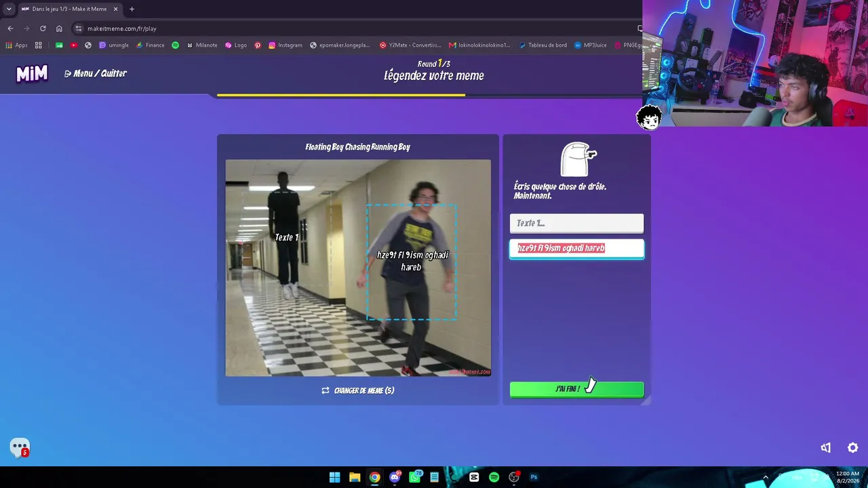Viewport: 868px width, 488px height.
Task: Open the Finance bookmark
Action: (x=151, y=45)
